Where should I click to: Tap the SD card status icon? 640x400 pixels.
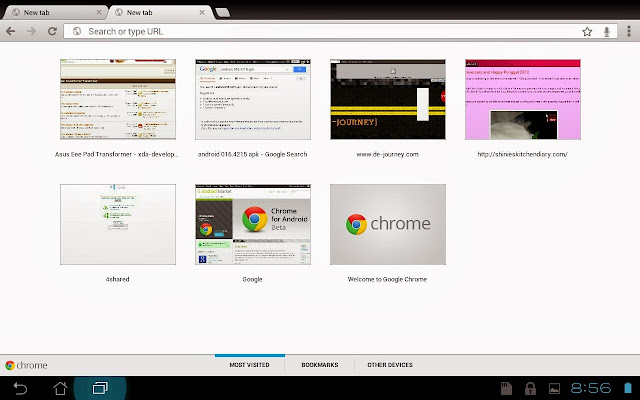(506, 388)
